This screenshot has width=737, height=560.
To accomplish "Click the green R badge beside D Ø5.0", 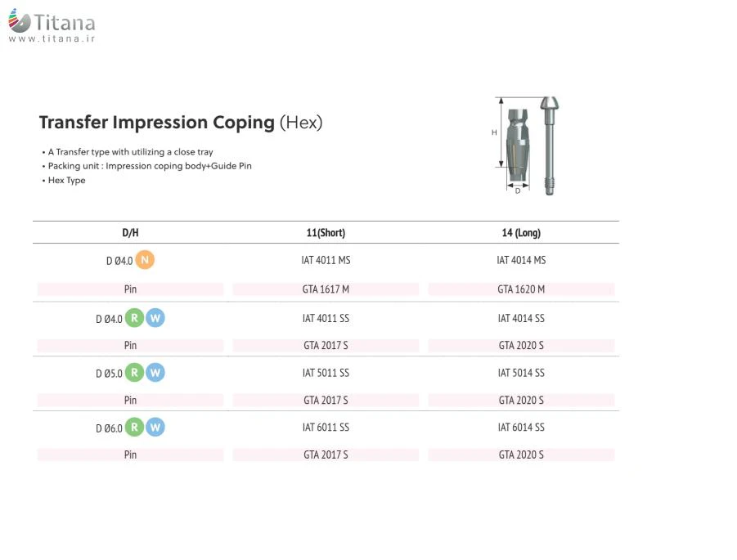I will pos(134,373).
